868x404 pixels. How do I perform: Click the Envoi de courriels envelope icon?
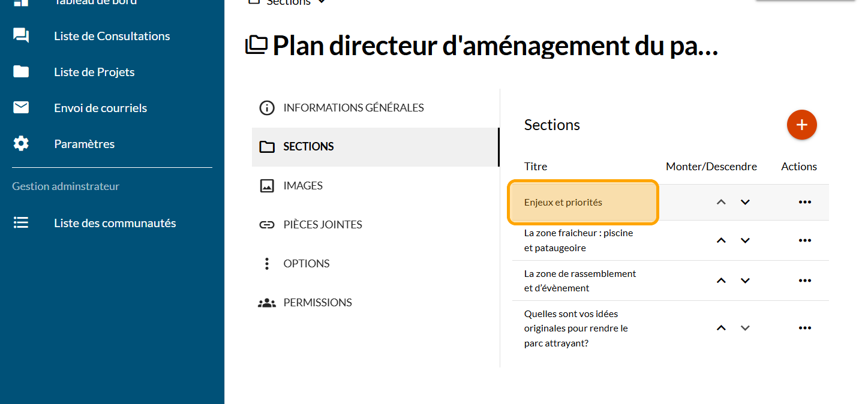pyautogui.click(x=21, y=108)
